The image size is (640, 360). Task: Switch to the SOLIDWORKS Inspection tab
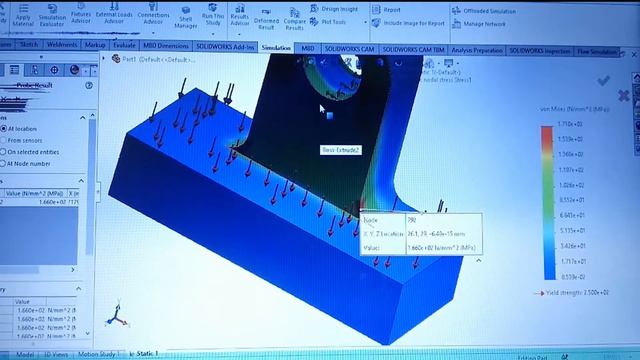coord(540,51)
